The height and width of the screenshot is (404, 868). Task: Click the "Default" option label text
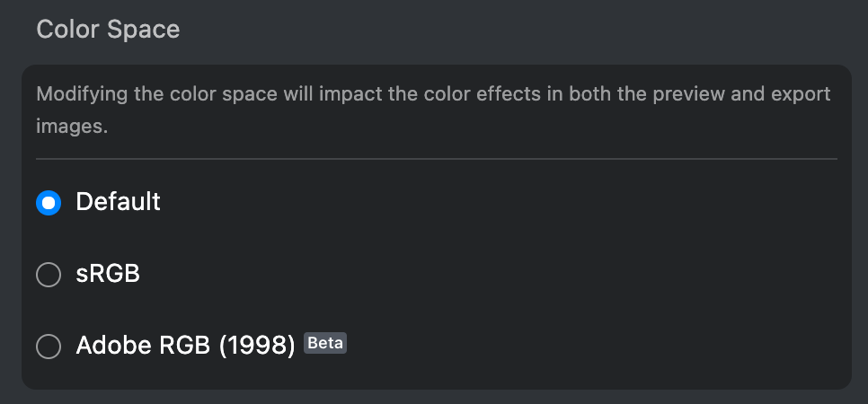(118, 202)
